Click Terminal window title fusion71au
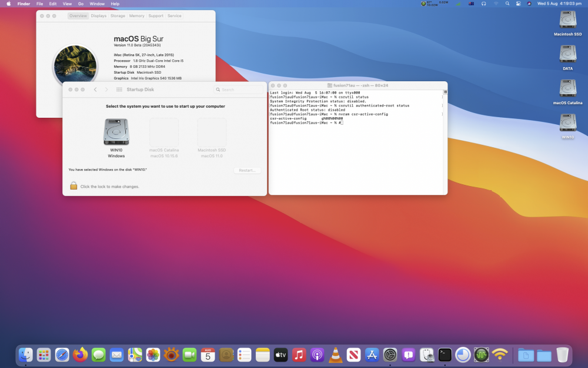The height and width of the screenshot is (368, 588). [x=358, y=85]
